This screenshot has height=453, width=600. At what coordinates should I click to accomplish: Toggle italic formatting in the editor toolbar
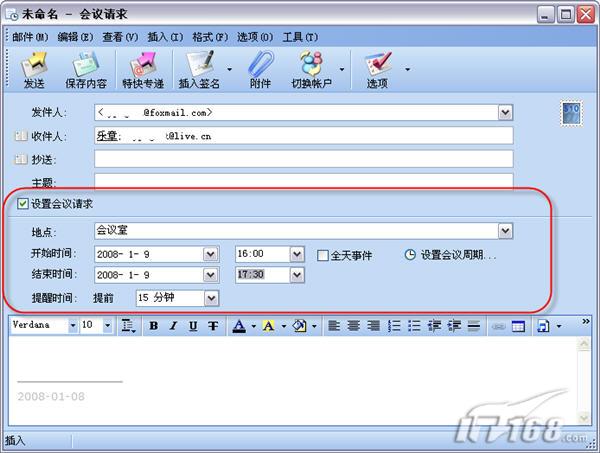click(174, 326)
